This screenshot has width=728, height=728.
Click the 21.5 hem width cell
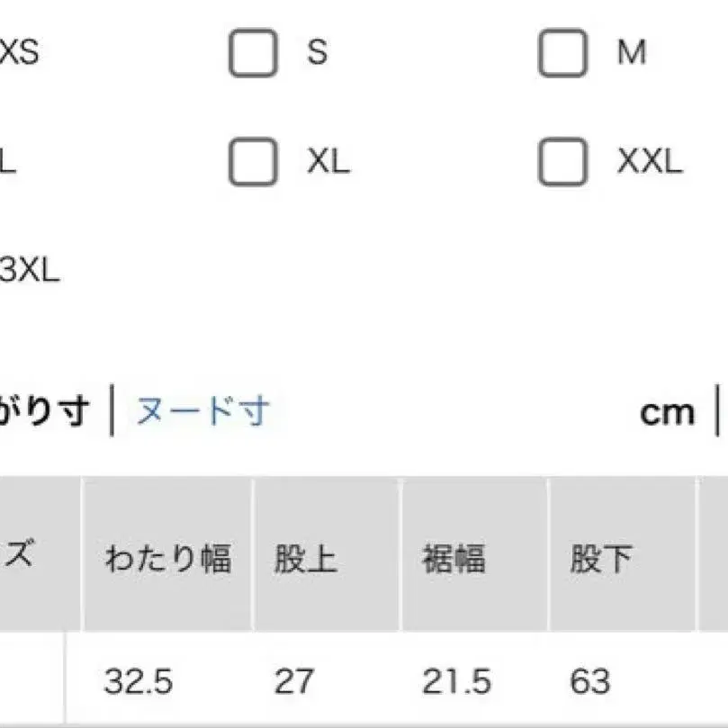click(456, 681)
